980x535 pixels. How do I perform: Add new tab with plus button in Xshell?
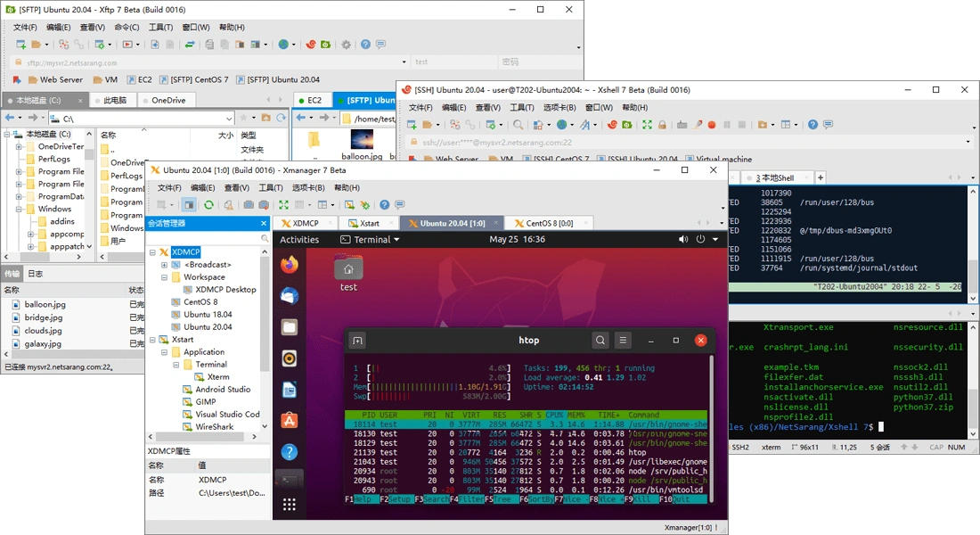point(821,177)
